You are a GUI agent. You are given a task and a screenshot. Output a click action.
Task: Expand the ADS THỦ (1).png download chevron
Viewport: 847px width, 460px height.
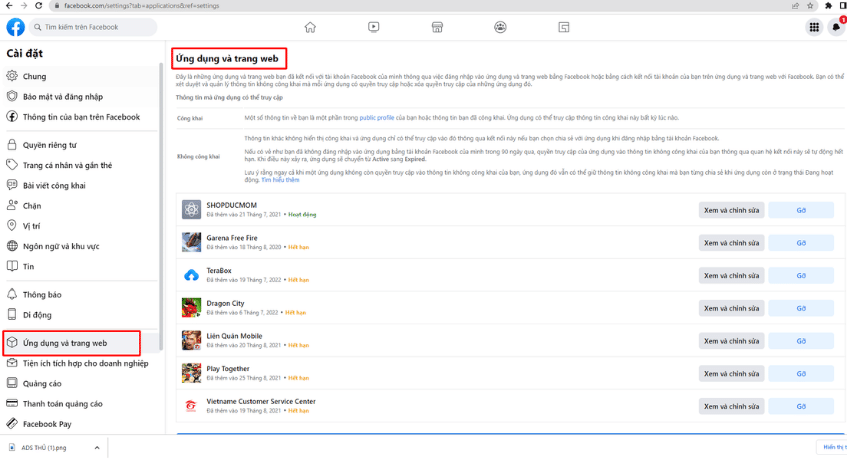[97, 448]
